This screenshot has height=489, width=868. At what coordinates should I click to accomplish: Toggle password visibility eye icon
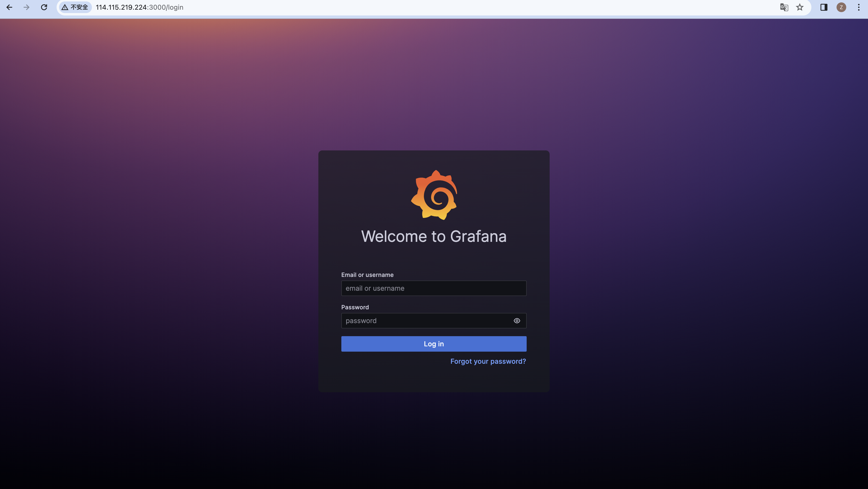(x=517, y=321)
